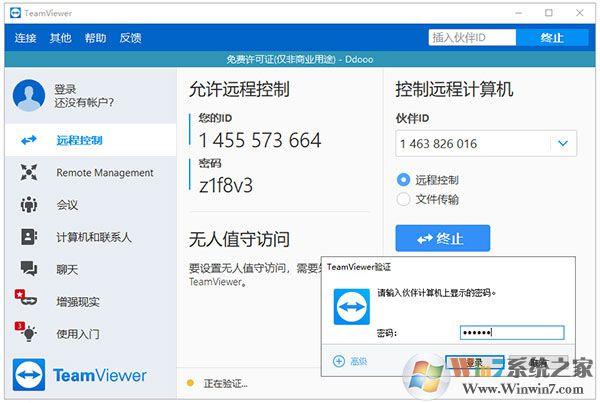The image size is (600, 403).
Task: Open the 其他 menu
Action: pyautogui.click(x=60, y=38)
